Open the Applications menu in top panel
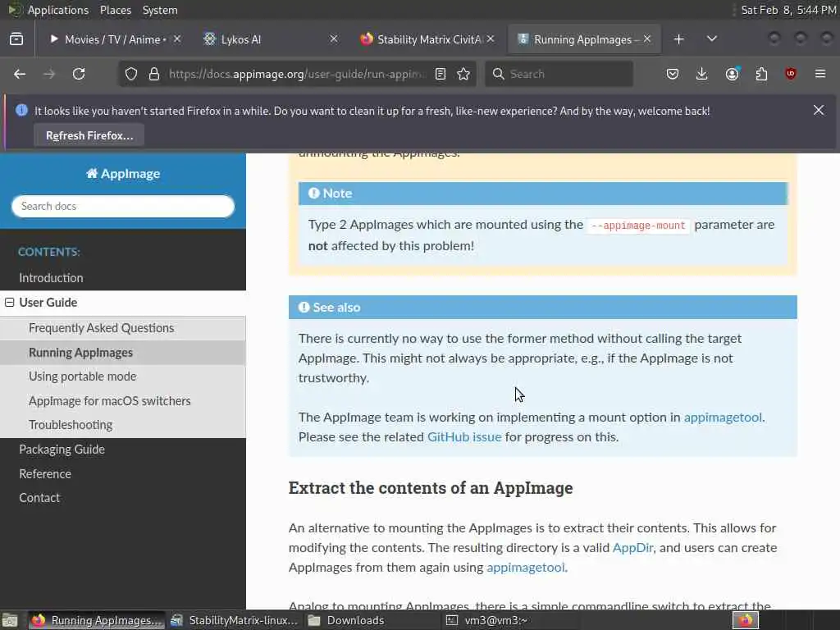Viewport: 840px width, 630px height. pos(58,10)
